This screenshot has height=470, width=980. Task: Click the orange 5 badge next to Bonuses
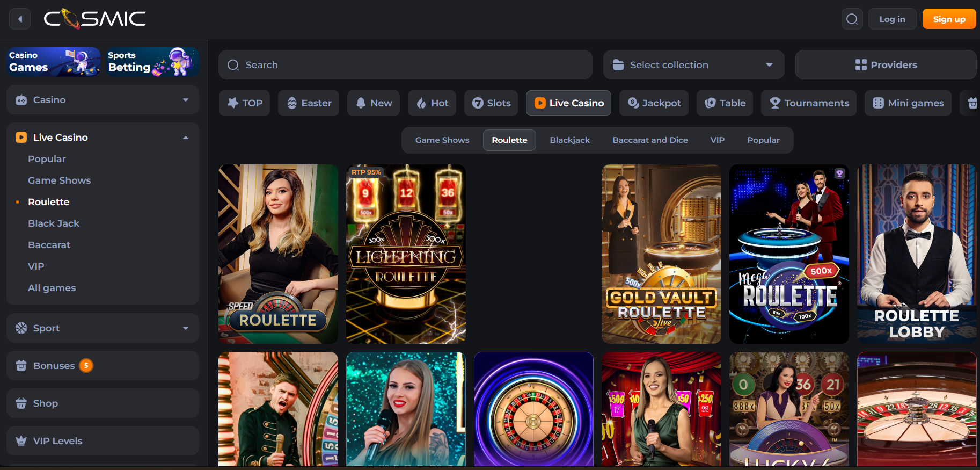86,366
